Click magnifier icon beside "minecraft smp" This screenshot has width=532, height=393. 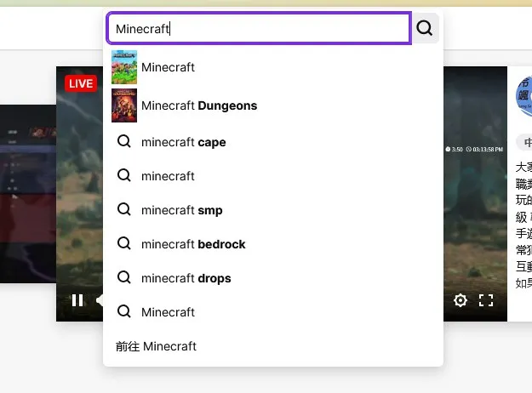coord(124,209)
